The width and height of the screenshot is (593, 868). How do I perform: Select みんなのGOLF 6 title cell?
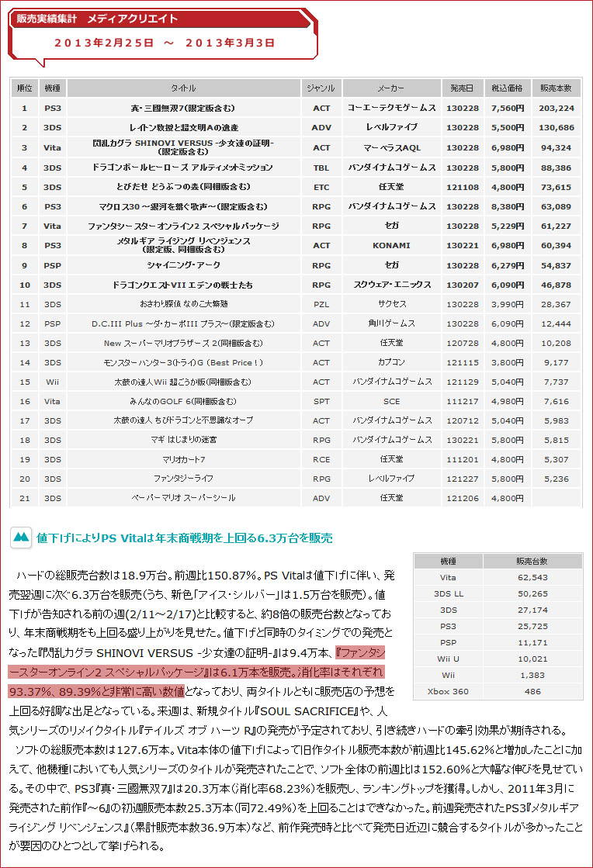[183, 401]
